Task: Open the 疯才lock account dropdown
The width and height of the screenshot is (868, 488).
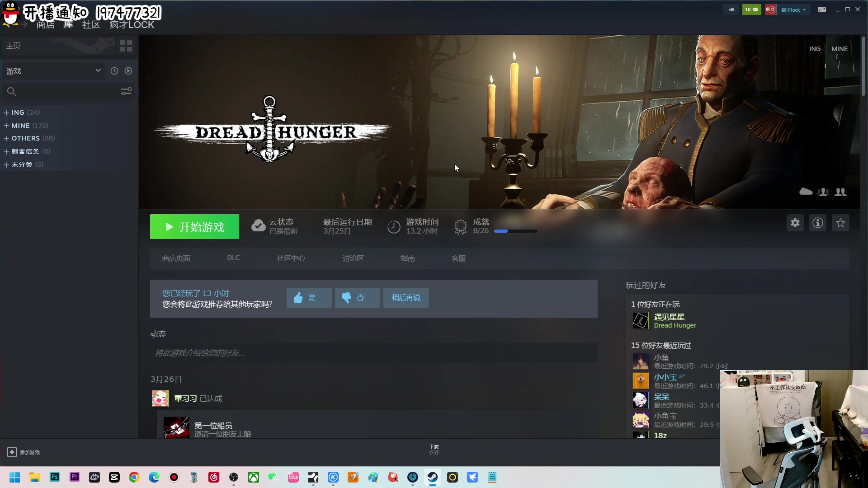Action: [793, 10]
